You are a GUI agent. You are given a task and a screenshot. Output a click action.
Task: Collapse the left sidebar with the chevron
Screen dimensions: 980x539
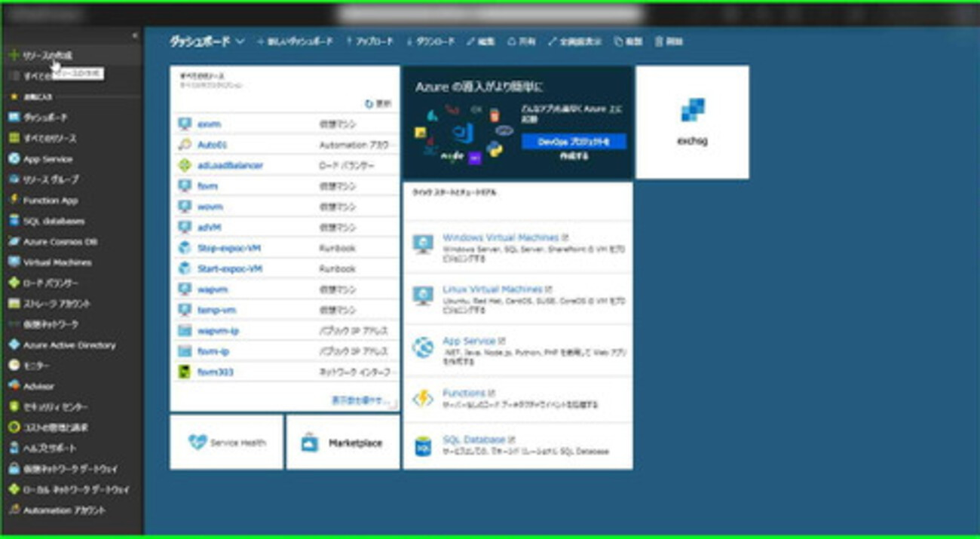(x=135, y=35)
